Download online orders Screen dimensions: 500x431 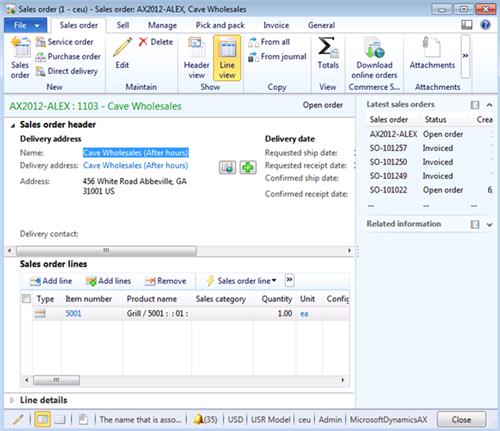tap(374, 58)
